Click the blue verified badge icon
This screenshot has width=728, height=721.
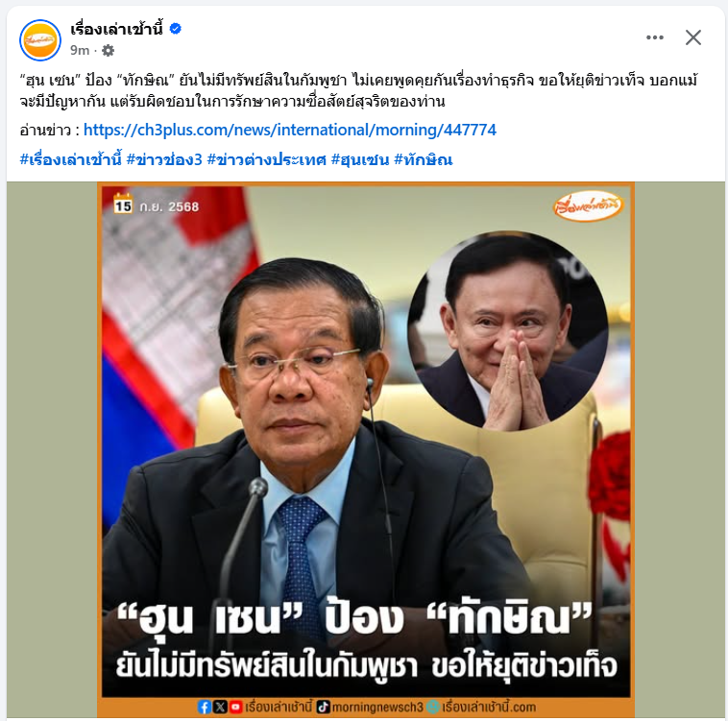tap(175, 29)
